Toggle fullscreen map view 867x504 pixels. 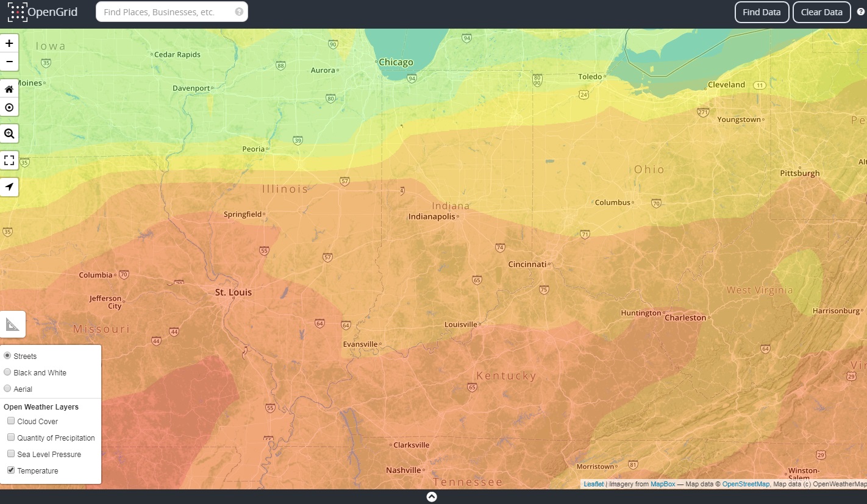coord(9,160)
